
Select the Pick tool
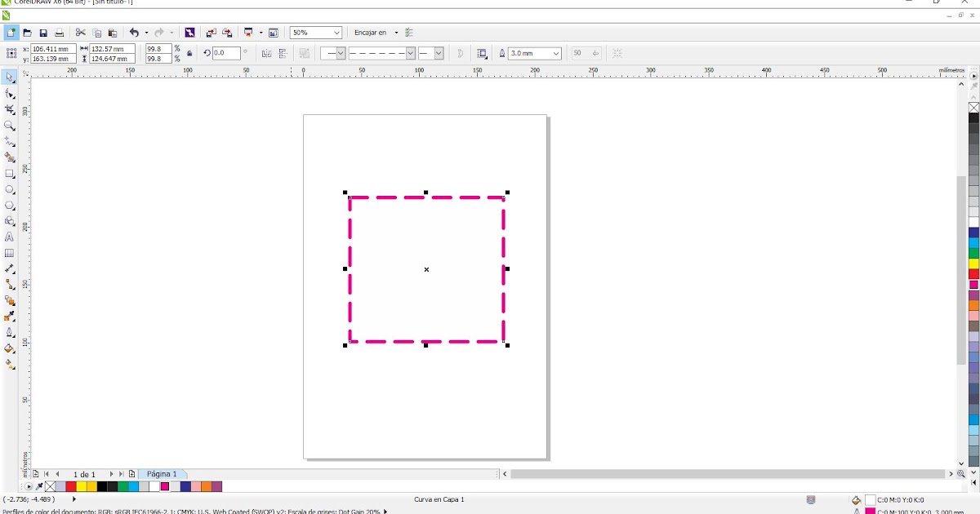tap(11, 77)
